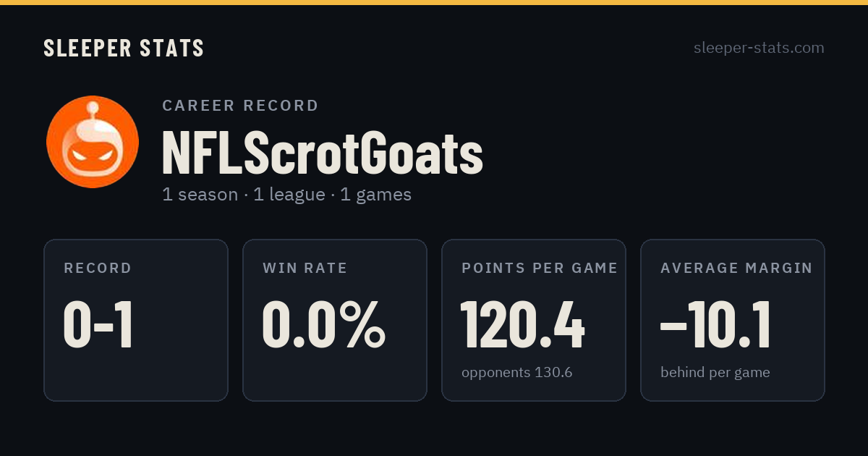
Task: Click the POINTS PER GAME label
Action: tap(540, 269)
